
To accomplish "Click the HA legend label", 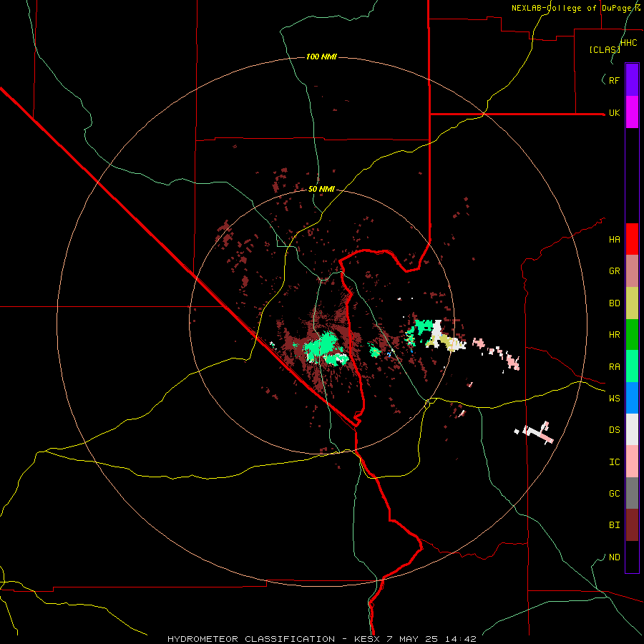I will tap(615, 240).
